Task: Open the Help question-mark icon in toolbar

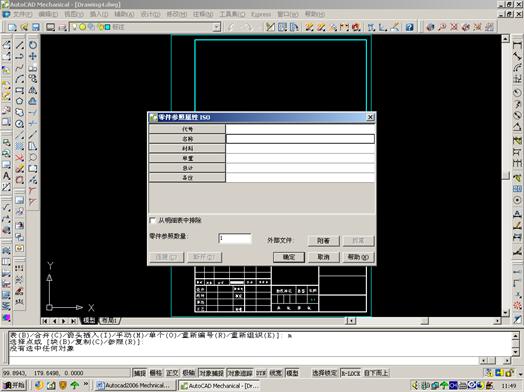Action: click(x=409, y=27)
